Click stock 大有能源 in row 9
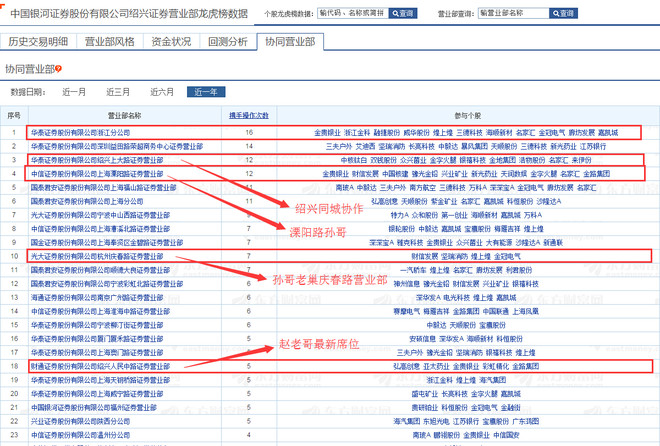660x446 pixels. coord(499,242)
